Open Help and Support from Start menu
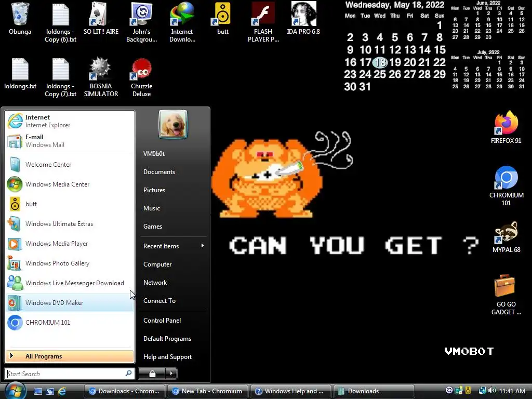 pos(173,357)
